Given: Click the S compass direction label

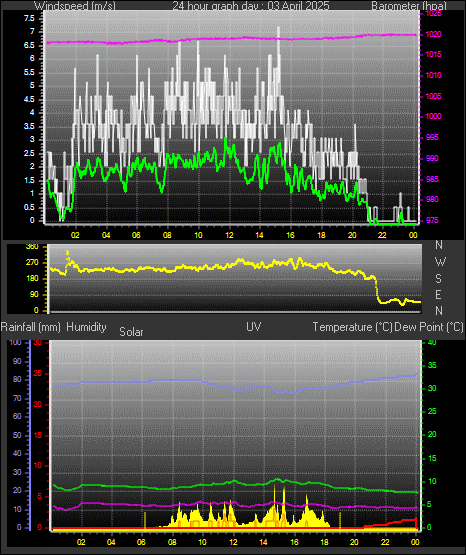Looking at the screenshot, I should pos(438,279).
